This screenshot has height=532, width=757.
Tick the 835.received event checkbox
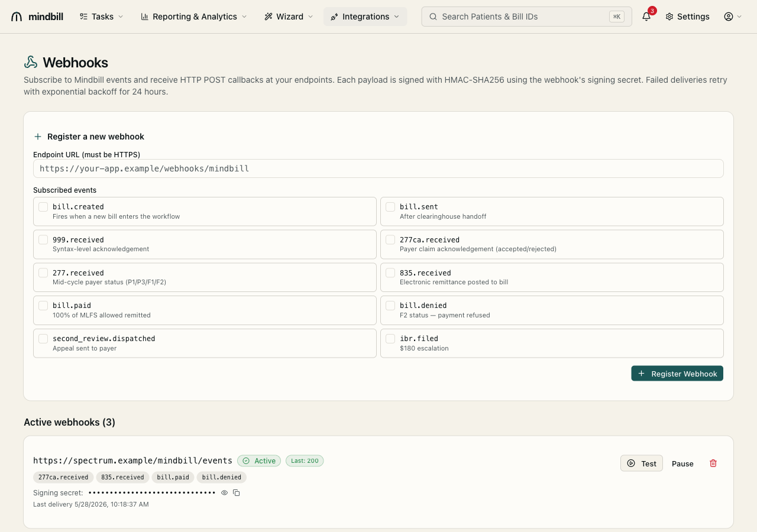[390, 273]
